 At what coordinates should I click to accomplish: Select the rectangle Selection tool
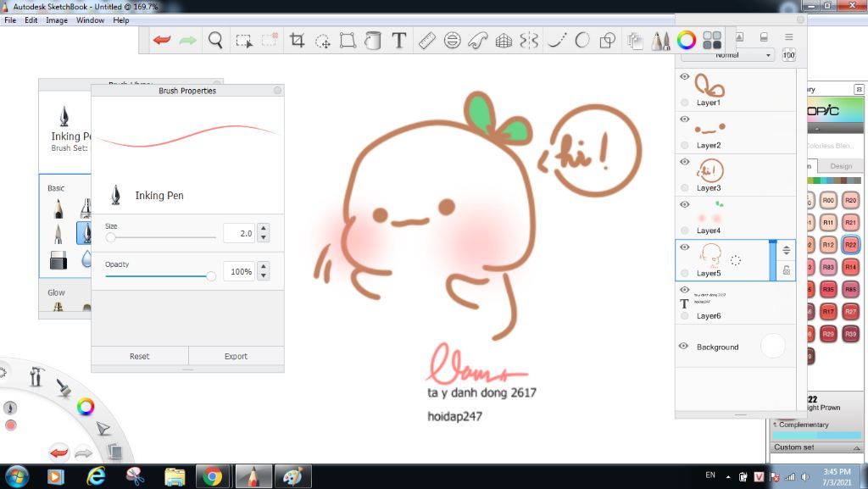243,41
